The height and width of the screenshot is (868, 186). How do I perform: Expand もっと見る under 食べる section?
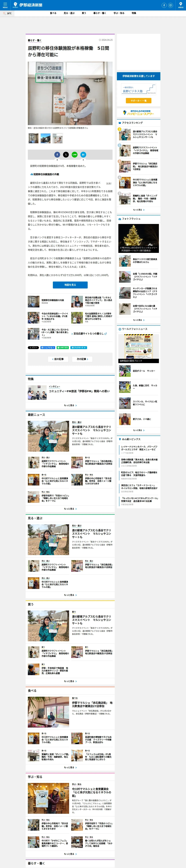[x=70, y=768]
